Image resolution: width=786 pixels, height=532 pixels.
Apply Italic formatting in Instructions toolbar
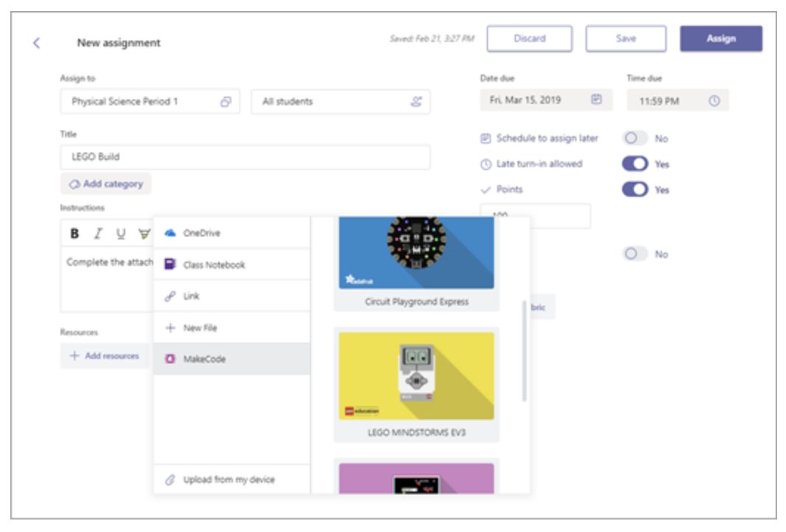[98, 234]
